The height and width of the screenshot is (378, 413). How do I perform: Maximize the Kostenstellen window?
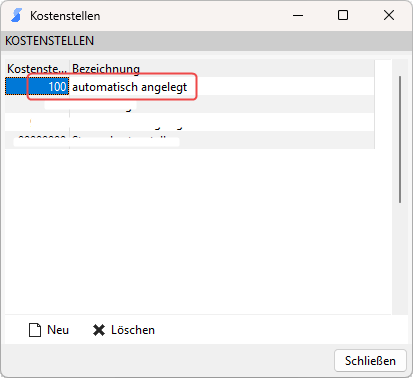pos(343,15)
